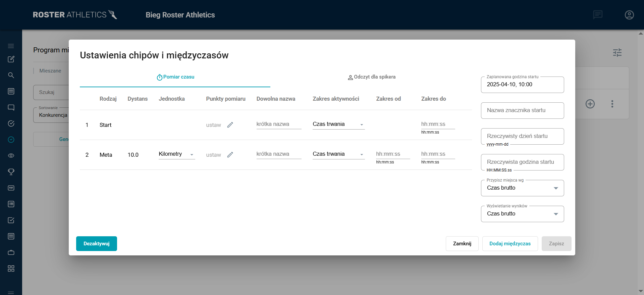Edit measurement points pencil for Start row

point(230,125)
